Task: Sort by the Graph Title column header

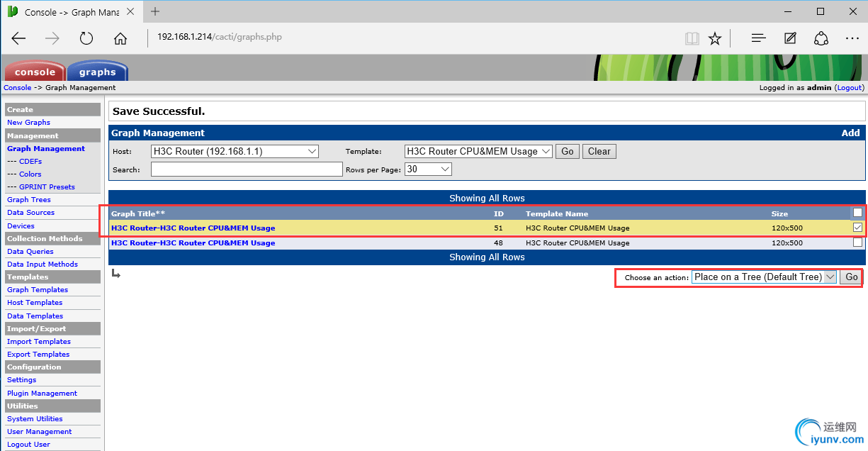Action: click(138, 213)
